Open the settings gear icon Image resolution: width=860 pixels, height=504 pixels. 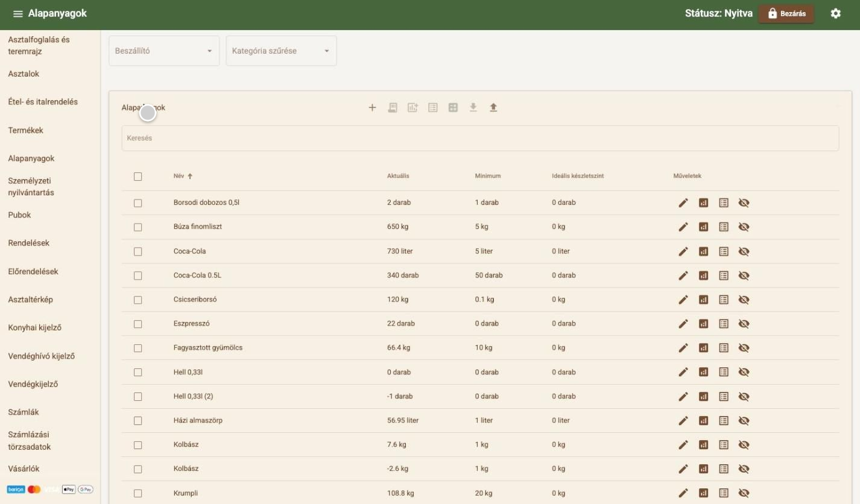coord(835,13)
